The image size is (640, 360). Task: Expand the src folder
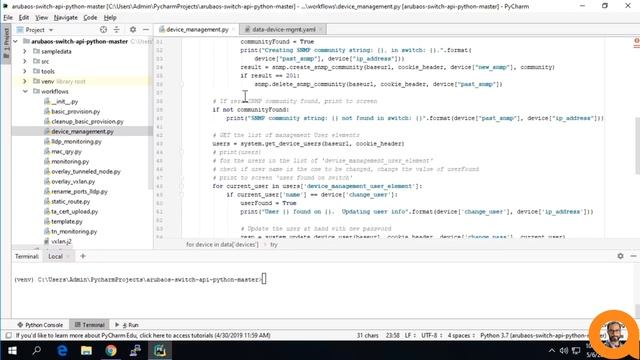coord(24,61)
